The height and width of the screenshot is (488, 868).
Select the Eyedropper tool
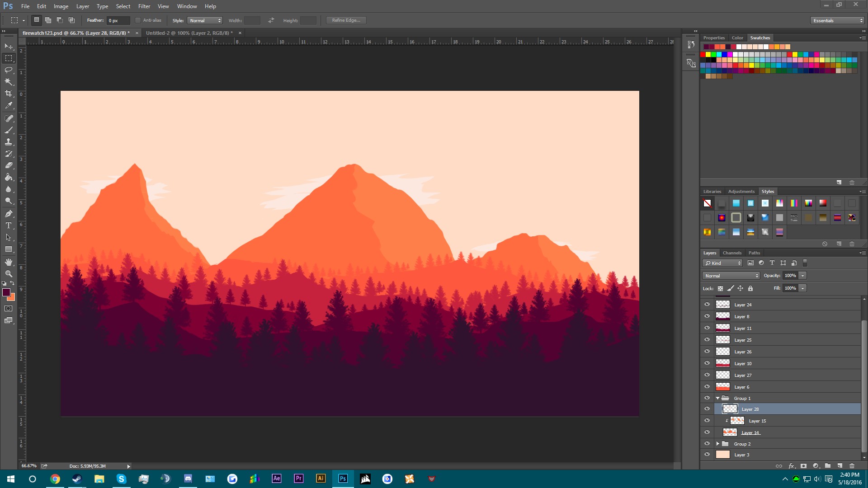coord(9,106)
